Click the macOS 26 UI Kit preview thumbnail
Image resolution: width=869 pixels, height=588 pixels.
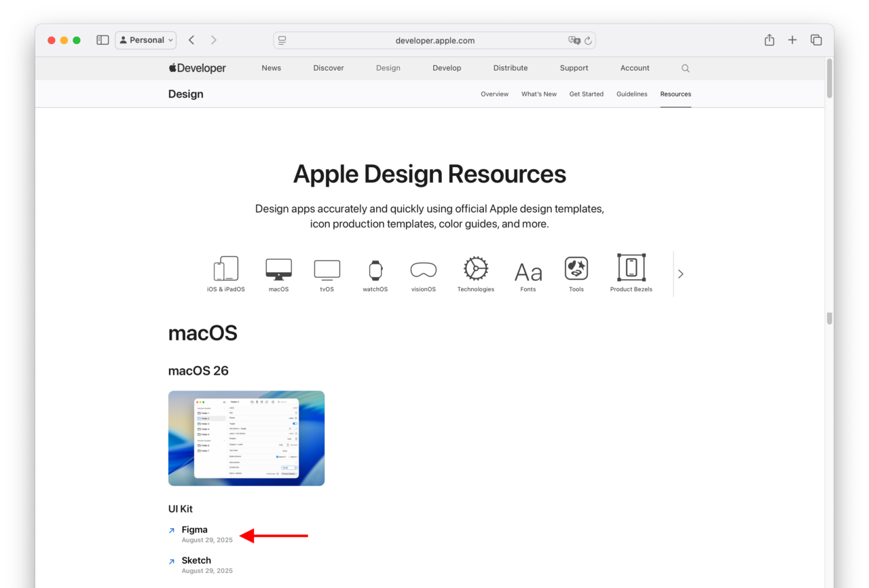tap(246, 438)
